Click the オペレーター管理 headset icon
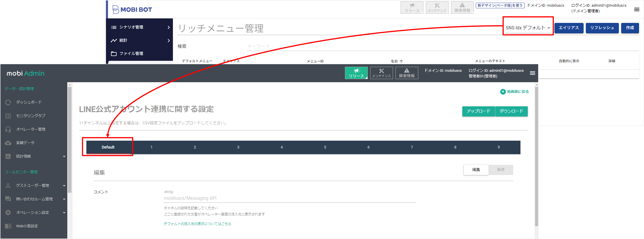The image size is (644, 239). point(8,129)
